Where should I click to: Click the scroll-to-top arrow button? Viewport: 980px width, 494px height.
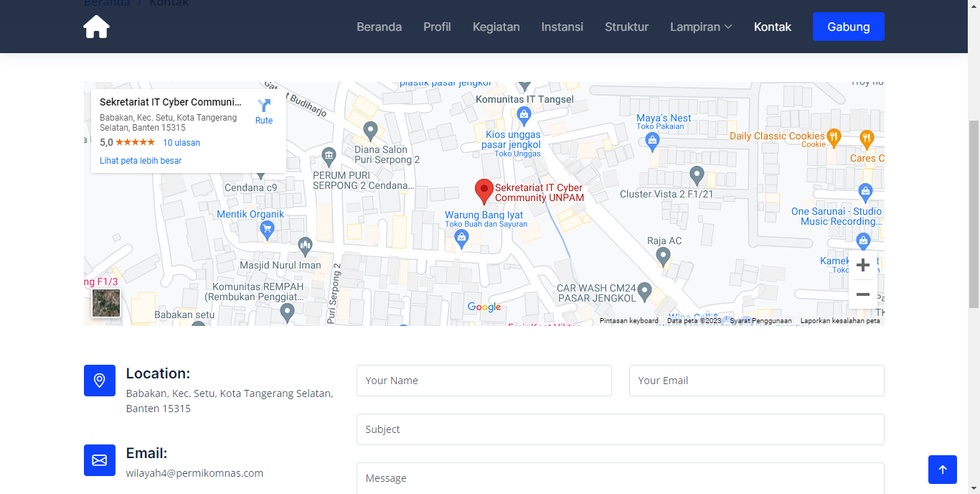(942, 470)
